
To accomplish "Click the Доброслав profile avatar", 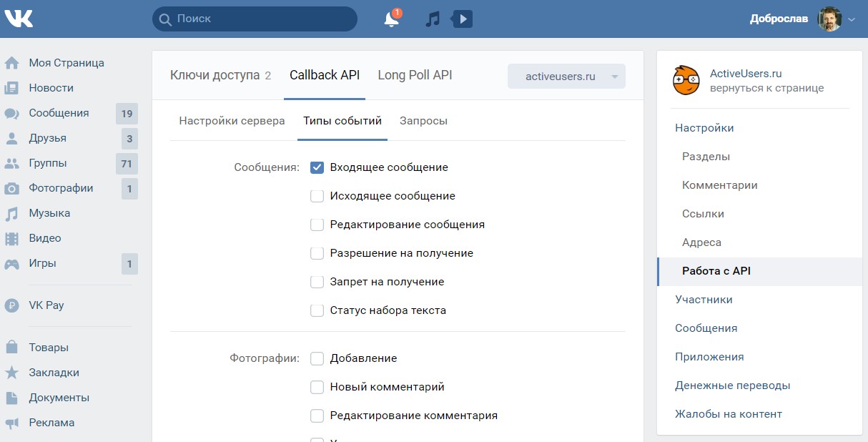I will (x=830, y=19).
